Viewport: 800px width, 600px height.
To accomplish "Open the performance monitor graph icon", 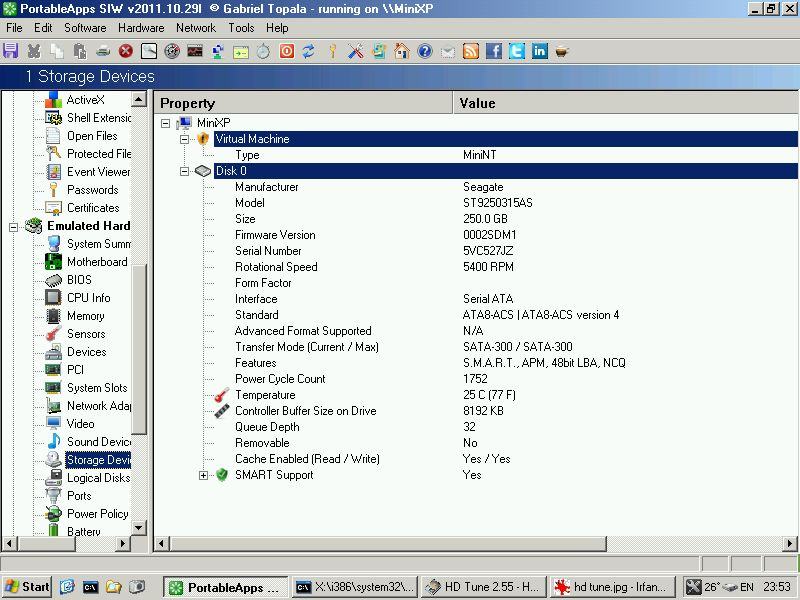I will [195, 51].
